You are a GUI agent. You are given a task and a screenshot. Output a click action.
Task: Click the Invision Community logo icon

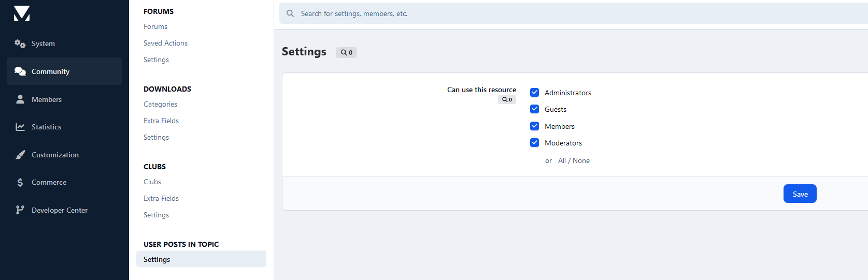click(22, 14)
